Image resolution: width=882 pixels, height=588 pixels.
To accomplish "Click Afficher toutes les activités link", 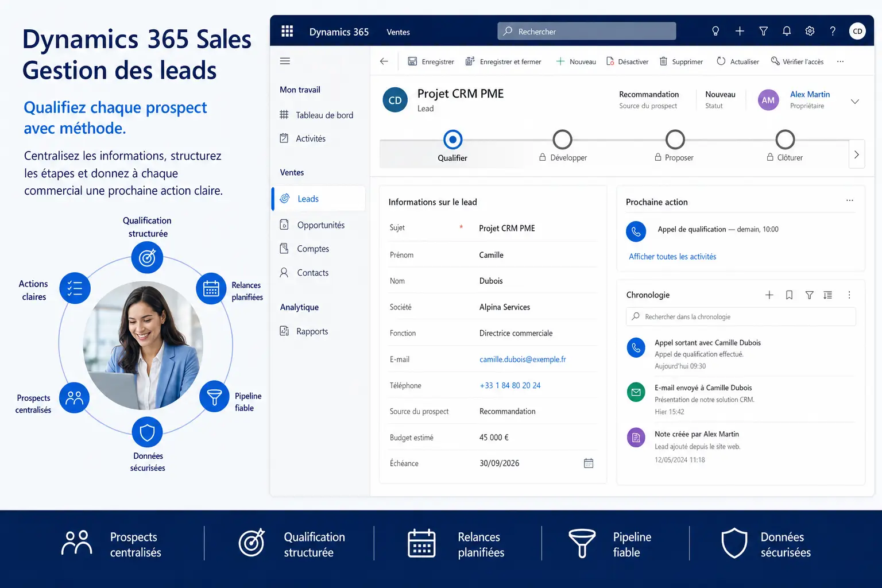I will click(x=672, y=257).
